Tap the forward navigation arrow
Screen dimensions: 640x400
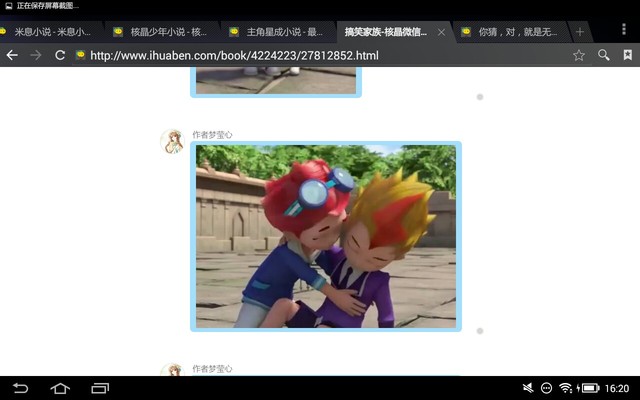(36, 55)
